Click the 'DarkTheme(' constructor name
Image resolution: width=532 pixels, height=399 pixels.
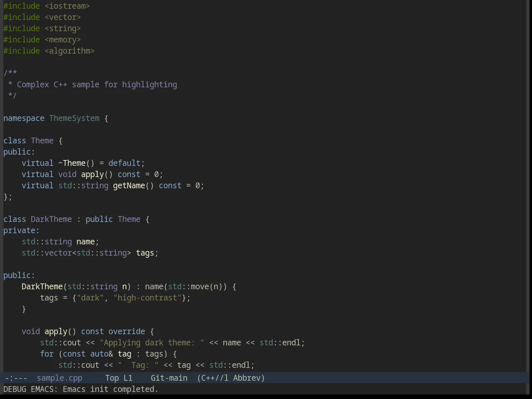tap(44, 286)
